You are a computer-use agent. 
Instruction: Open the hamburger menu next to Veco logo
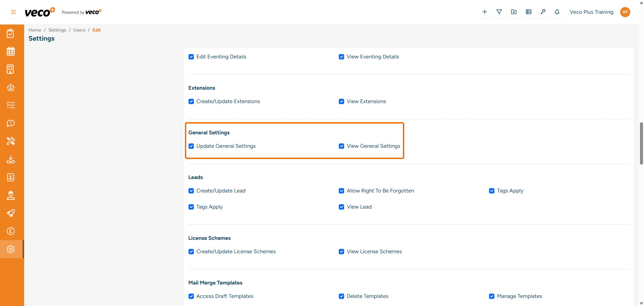(x=13, y=12)
